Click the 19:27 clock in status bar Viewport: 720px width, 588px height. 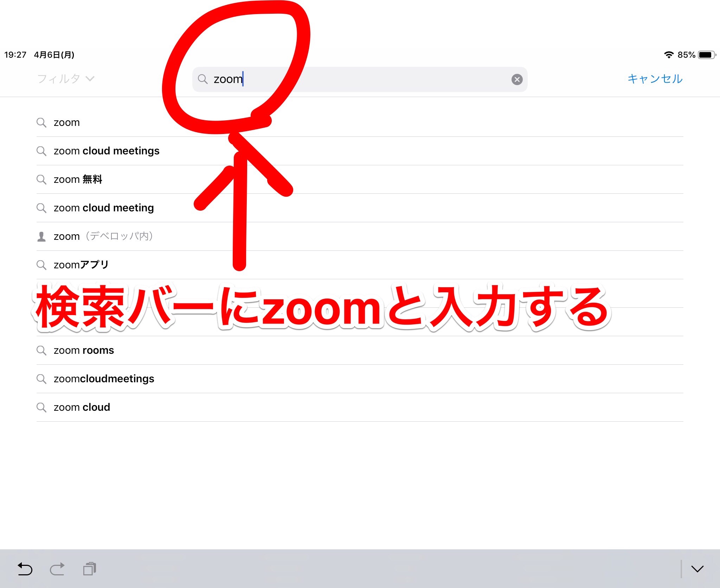coord(15,55)
